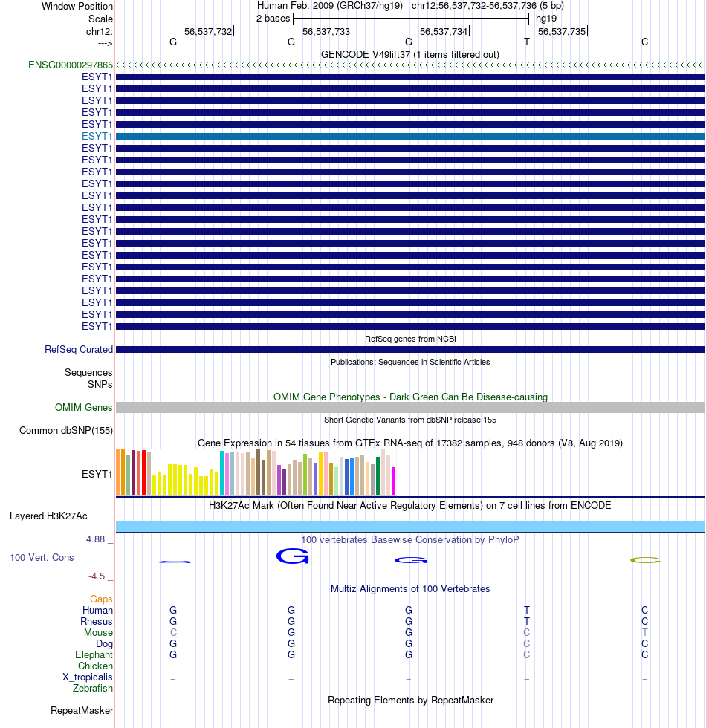Click the ---> strand direction arrow label
Image resolution: width=706 pixels, height=728 pixels.
tap(106, 43)
